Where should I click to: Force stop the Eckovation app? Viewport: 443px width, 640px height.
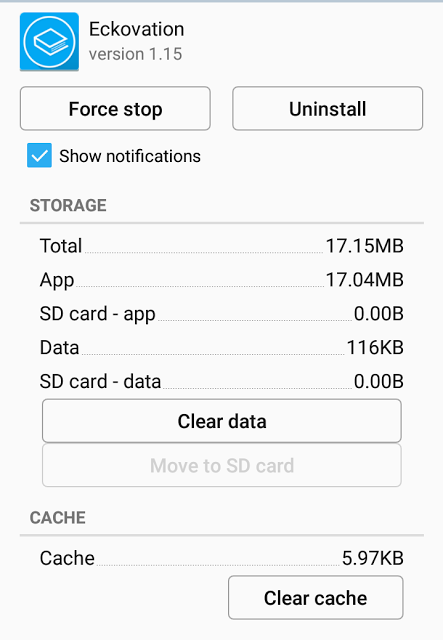coord(115,109)
